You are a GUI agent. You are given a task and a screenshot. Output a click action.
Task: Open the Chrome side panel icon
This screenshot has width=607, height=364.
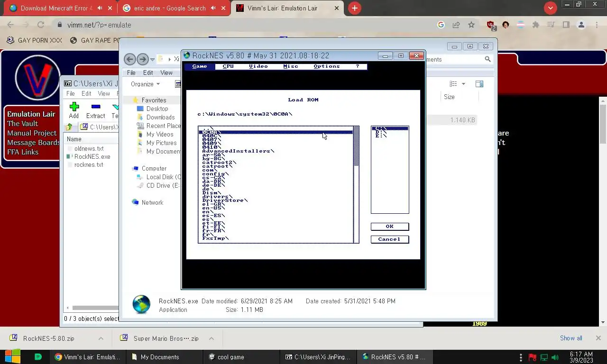point(566,25)
